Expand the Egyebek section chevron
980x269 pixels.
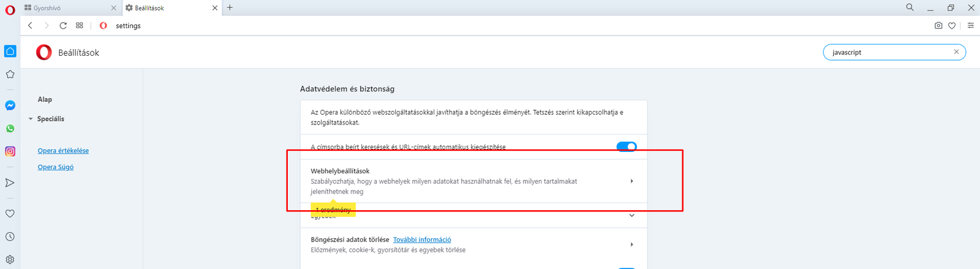pyautogui.click(x=631, y=216)
